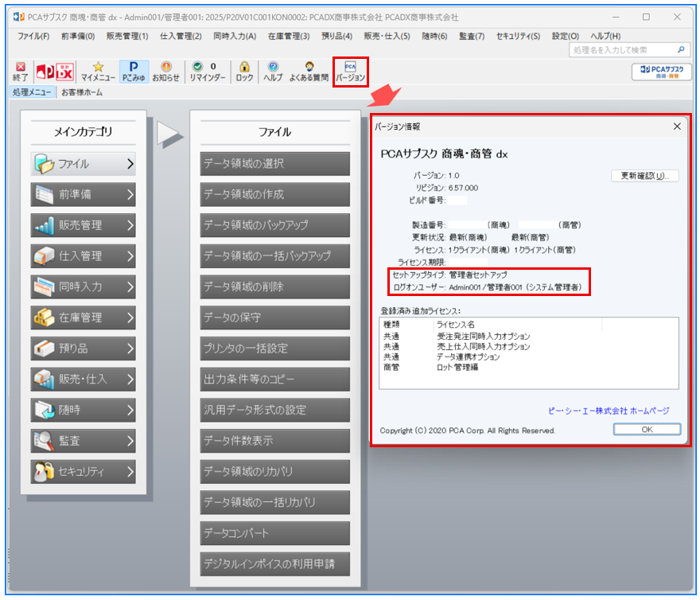Viewport: 700px width, 600px height.
Task: Click データコンバート button
Action: (275, 534)
